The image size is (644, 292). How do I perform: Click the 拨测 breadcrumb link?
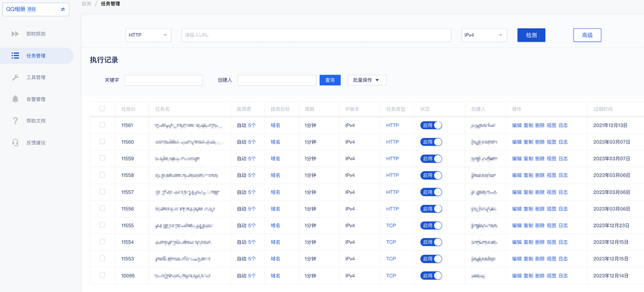click(86, 4)
